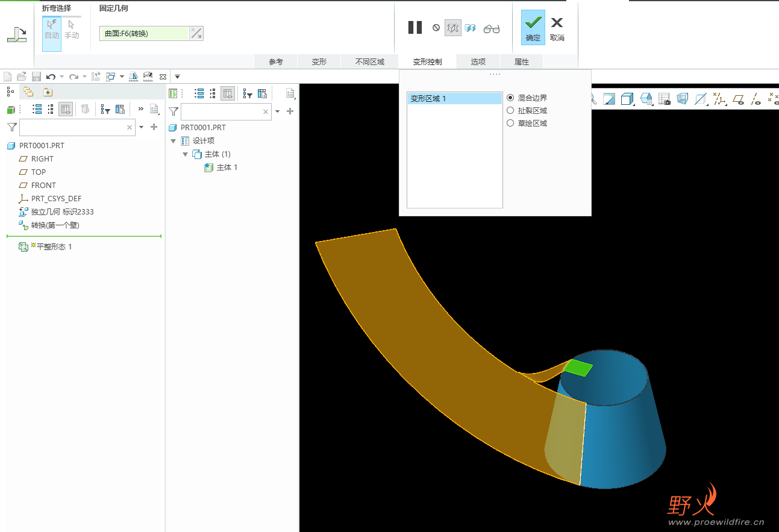
Task: Open the 选项 tab
Action: pyautogui.click(x=478, y=62)
